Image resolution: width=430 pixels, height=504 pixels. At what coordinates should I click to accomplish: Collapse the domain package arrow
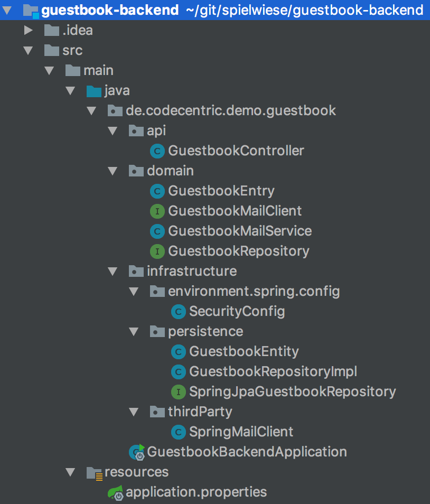point(113,171)
